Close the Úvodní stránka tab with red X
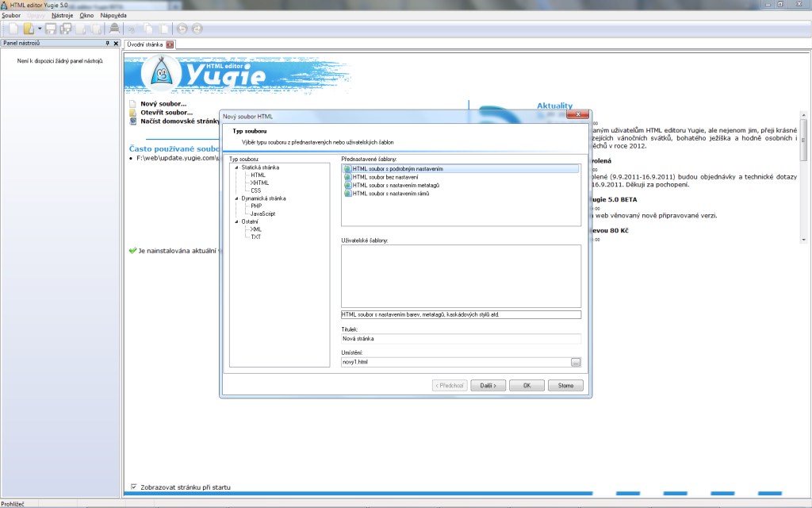The width and height of the screenshot is (812, 508). coord(170,44)
